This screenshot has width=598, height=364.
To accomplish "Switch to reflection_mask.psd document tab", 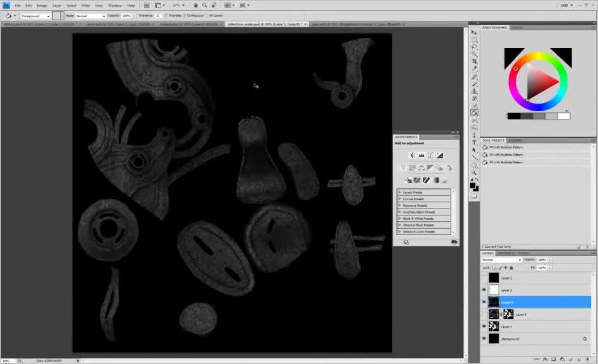I will (265, 24).
